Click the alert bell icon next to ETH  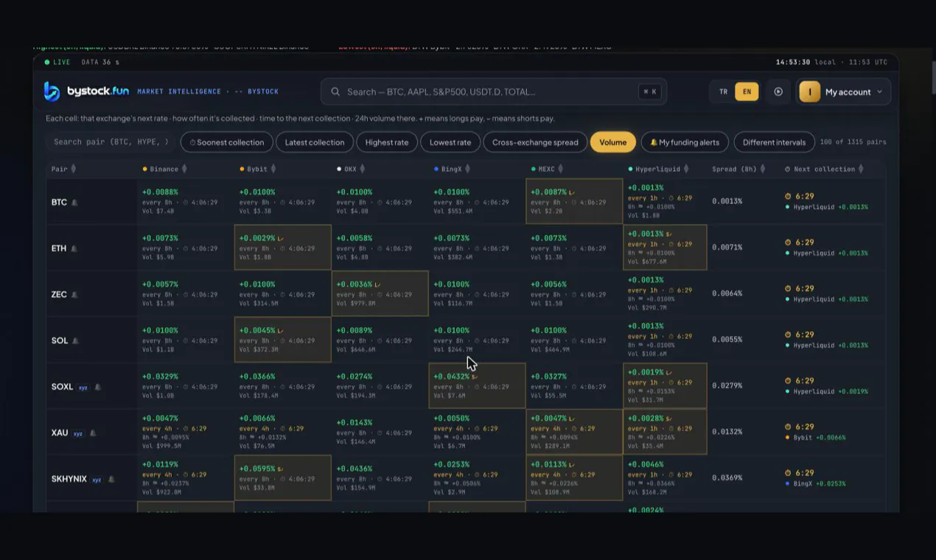tap(74, 248)
